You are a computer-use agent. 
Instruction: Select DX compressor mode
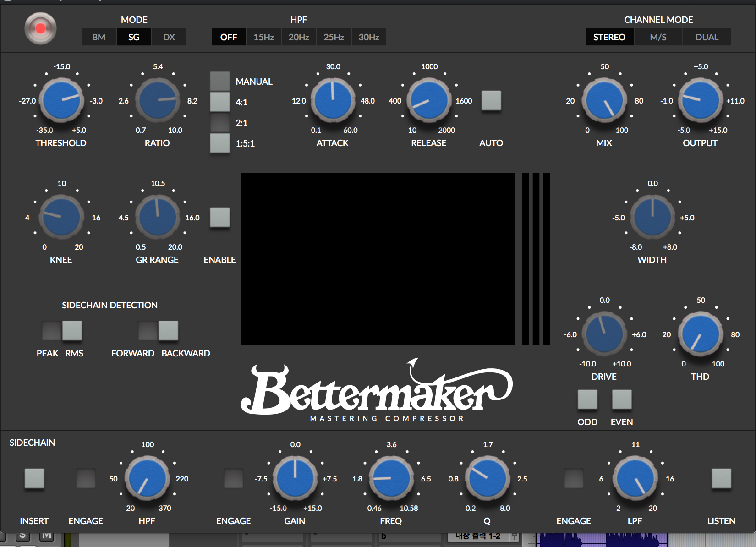pos(169,37)
